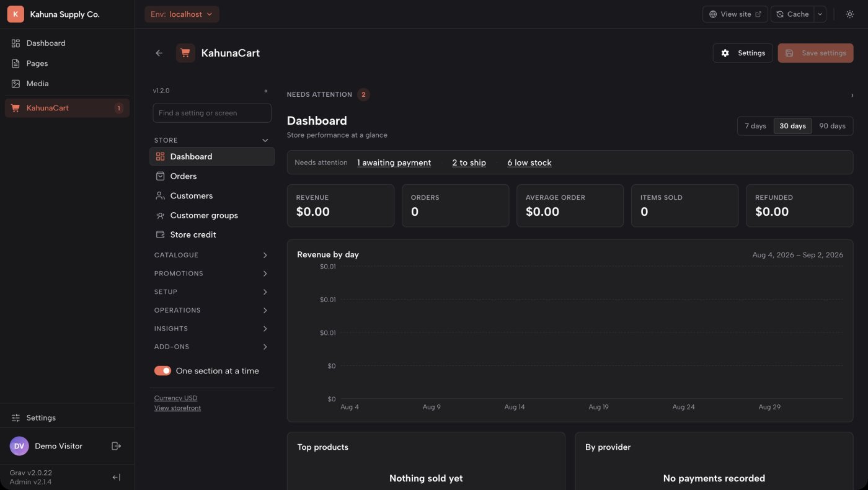Click the DV user avatar
This screenshot has height=490, width=868.
[19, 446]
